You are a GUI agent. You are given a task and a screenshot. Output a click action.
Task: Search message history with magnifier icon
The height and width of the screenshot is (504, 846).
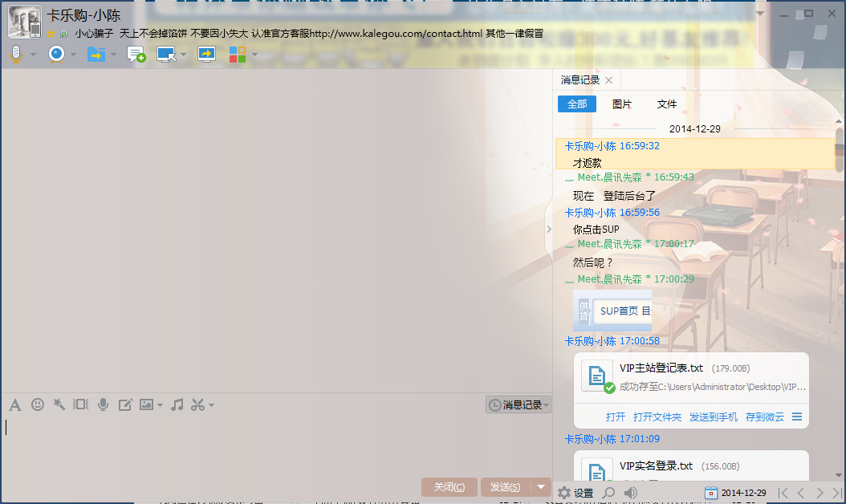[x=609, y=493]
